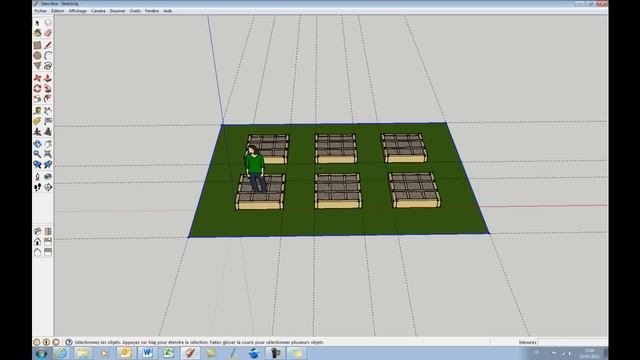Viewport: 640px width, 360px height.
Task: Pick the Text label tool
Action: pos(48,121)
